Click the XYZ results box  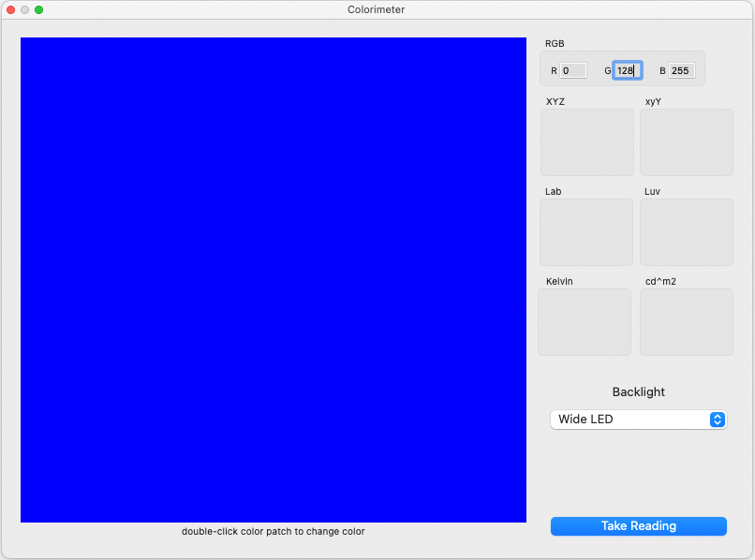[587, 142]
